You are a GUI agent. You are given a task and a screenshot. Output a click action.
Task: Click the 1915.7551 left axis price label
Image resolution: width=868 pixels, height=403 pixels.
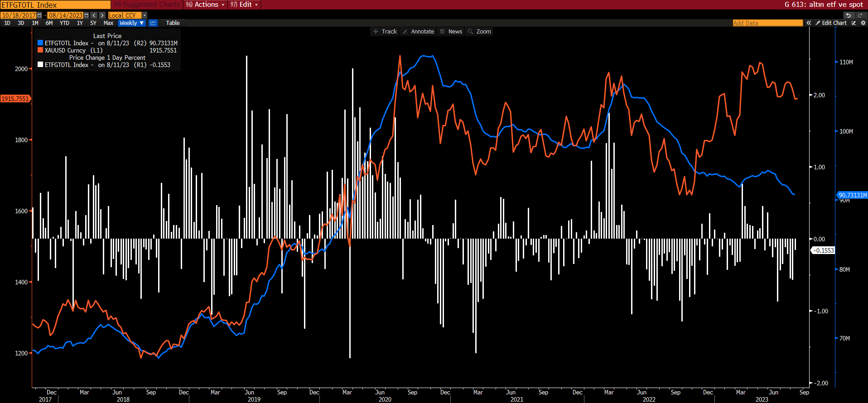(15, 99)
